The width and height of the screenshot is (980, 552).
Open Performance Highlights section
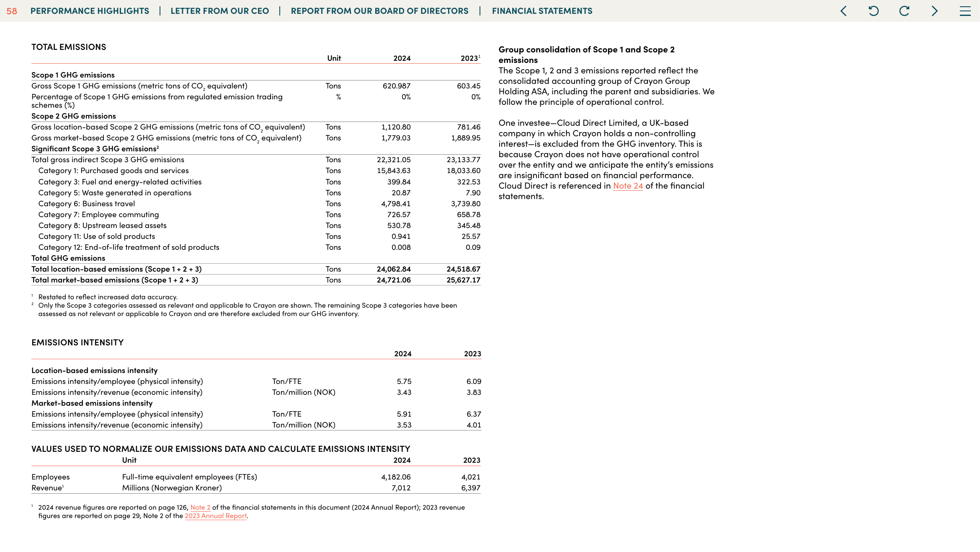pos(90,11)
